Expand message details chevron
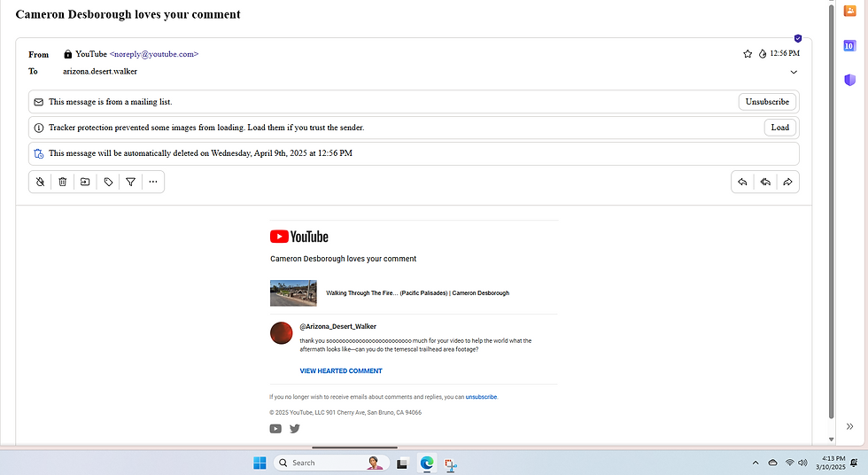The width and height of the screenshot is (868, 475). [794, 72]
